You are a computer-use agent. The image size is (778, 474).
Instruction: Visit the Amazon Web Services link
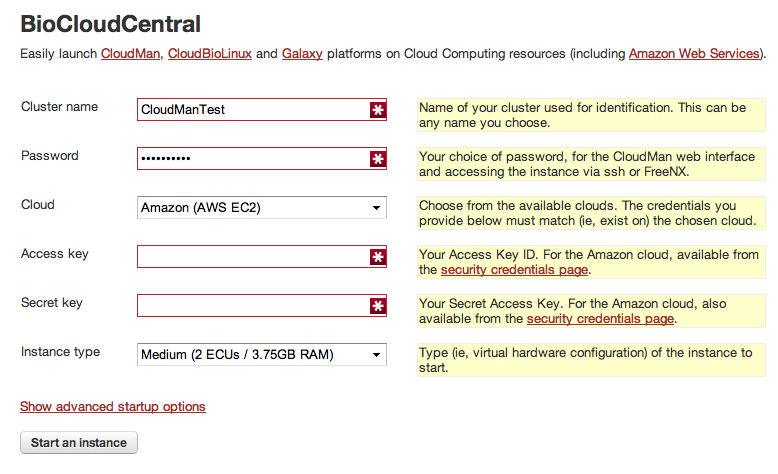point(695,54)
